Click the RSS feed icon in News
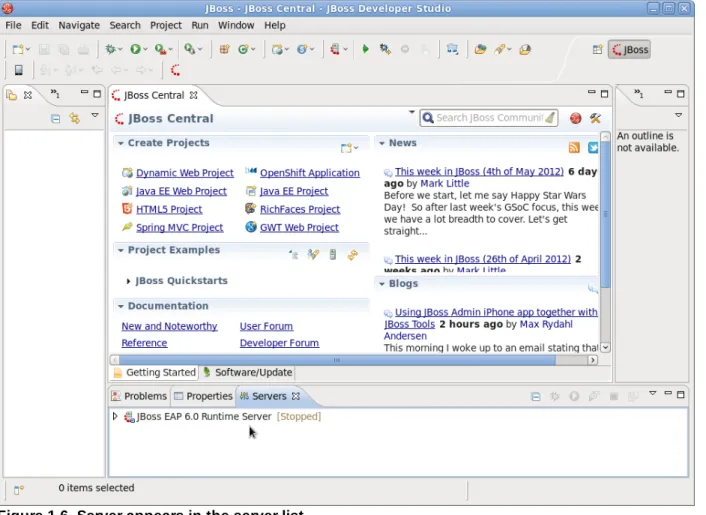This screenshot has height=515, width=706. (574, 148)
